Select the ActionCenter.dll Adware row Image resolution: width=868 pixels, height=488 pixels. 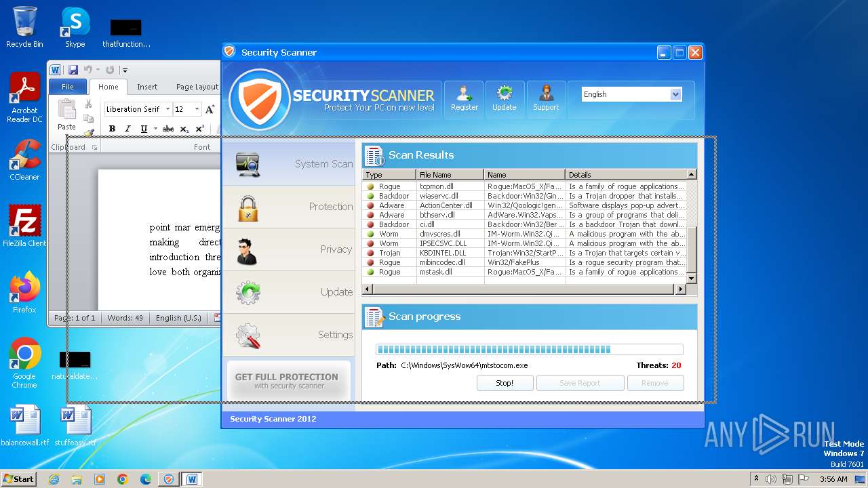[525, 205]
